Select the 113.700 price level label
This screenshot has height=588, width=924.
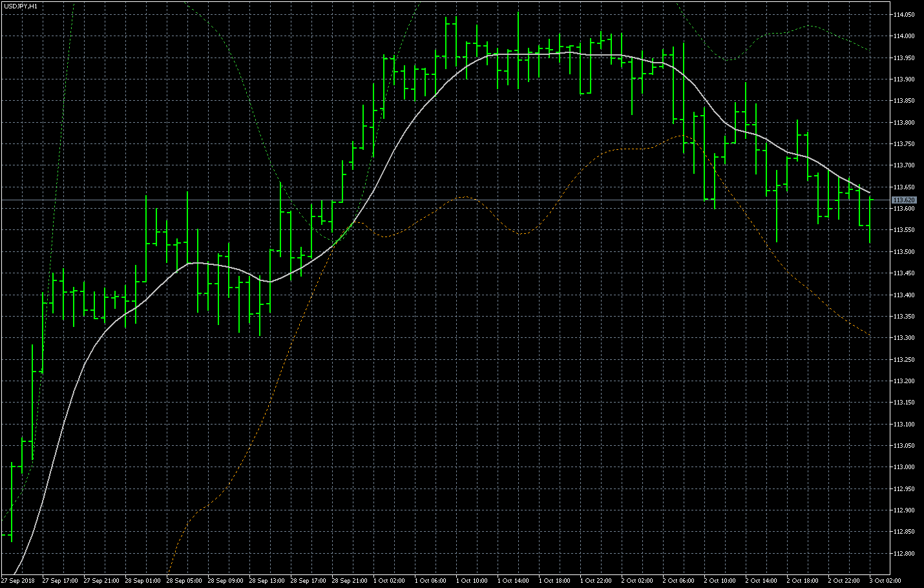pyautogui.click(x=904, y=165)
